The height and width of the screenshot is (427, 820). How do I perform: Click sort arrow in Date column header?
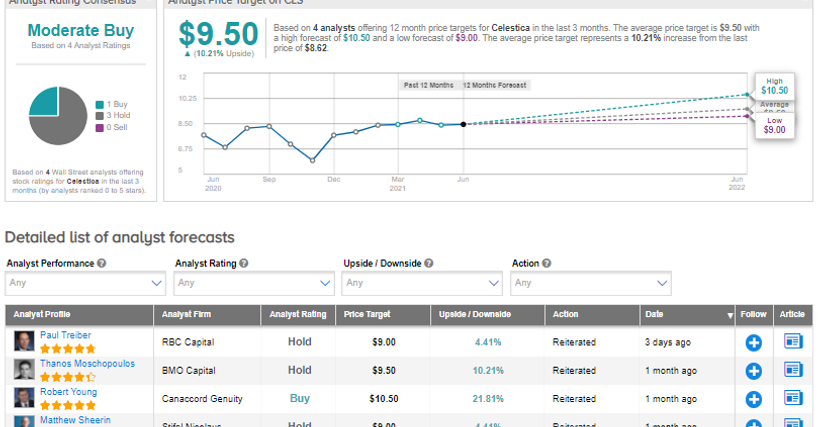tap(730, 316)
